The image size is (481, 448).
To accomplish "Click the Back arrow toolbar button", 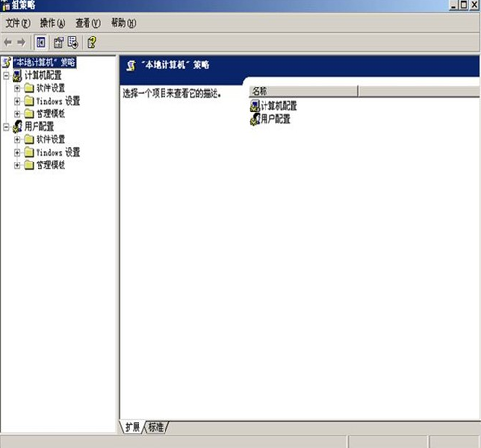I will [8, 42].
